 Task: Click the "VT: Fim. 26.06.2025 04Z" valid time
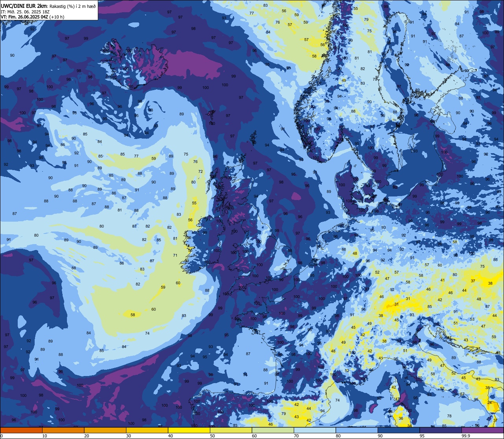(x=25, y=17)
